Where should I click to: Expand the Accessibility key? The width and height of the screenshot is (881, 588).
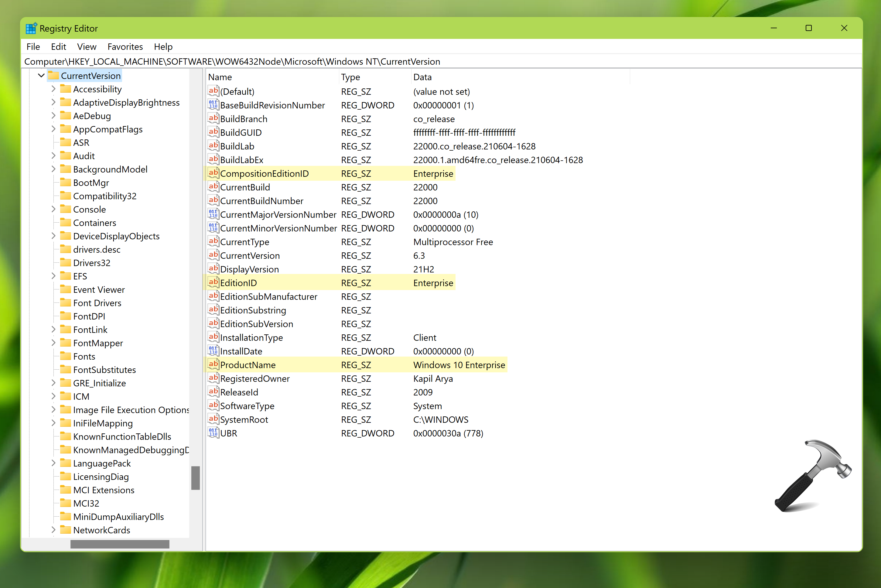(53, 89)
